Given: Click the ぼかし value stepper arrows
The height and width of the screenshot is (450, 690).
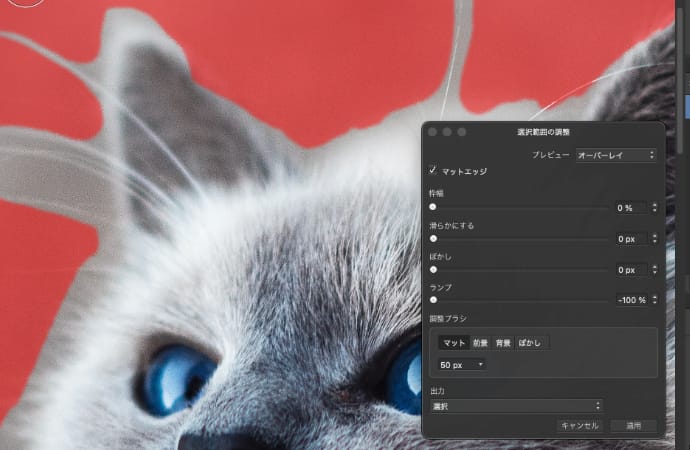Looking at the screenshot, I should (x=654, y=270).
